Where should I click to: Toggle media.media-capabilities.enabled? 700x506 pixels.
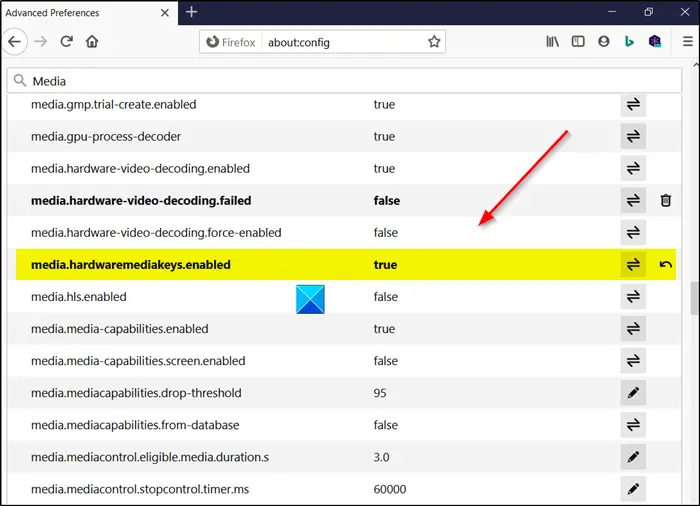point(633,329)
